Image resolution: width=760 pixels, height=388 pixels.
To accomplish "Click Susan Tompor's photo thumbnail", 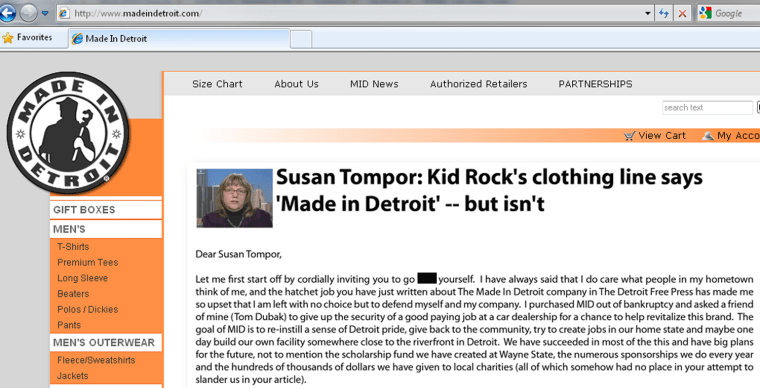I will click(x=235, y=198).
